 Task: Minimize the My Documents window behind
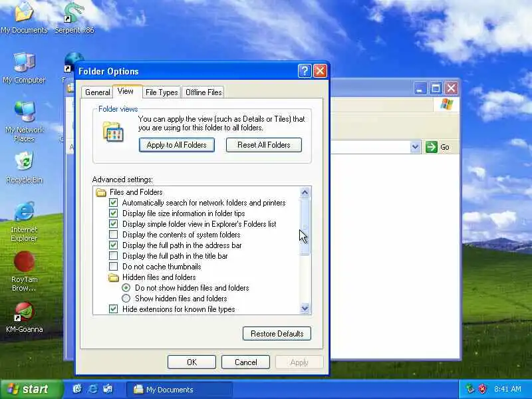(x=420, y=88)
